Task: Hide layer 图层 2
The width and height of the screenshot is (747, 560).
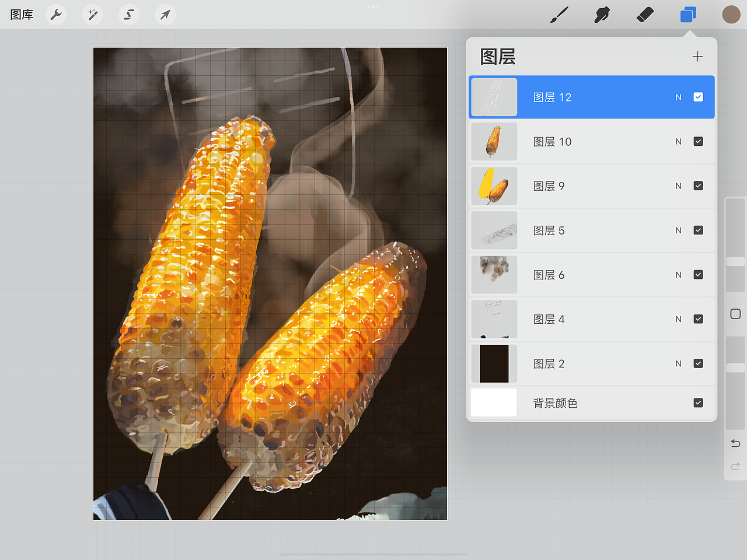Action: (x=698, y=363)
